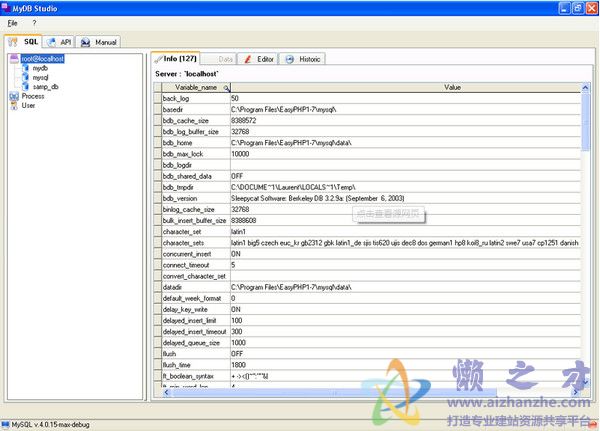
Task: Click the Info tab icon
Action: click(158, 59)
